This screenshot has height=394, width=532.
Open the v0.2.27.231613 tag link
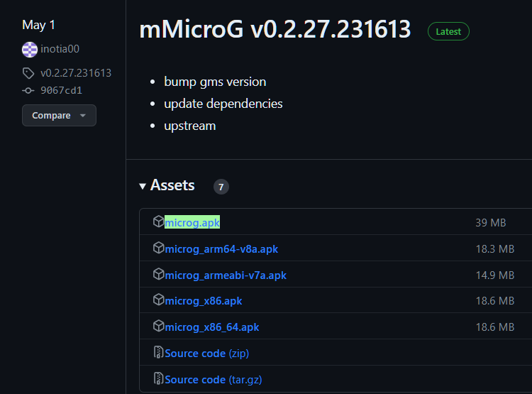tap(76, 73)
